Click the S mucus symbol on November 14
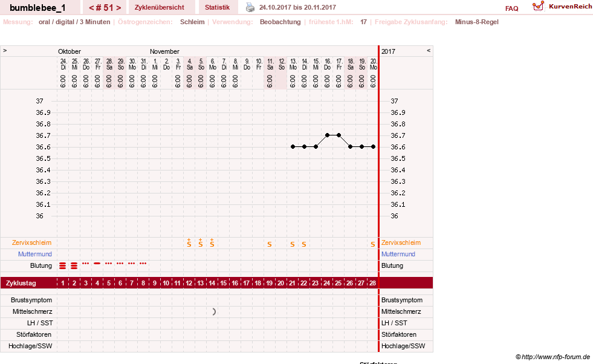Screen dimensions: 593x364 pyautogui.click(x=303, y=244)
